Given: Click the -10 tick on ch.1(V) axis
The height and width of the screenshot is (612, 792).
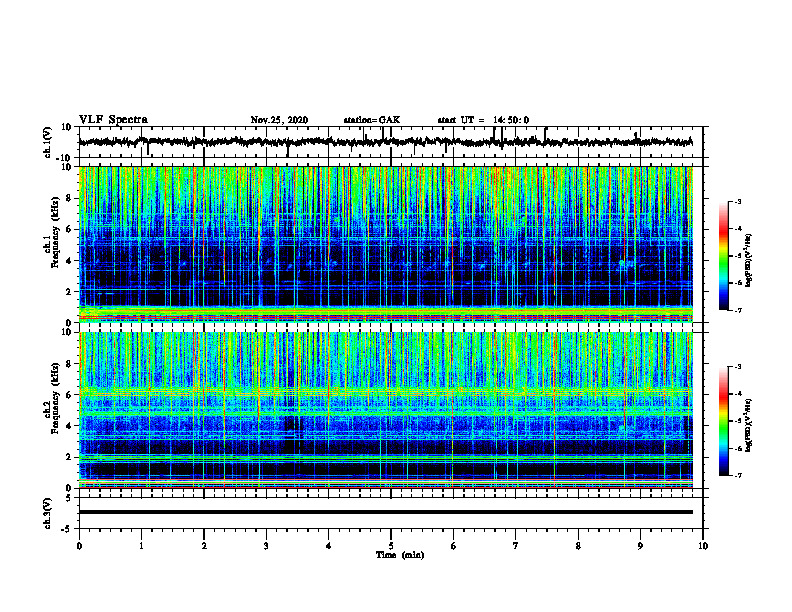Looking at the screenshot, I should [x=65, y=158].
